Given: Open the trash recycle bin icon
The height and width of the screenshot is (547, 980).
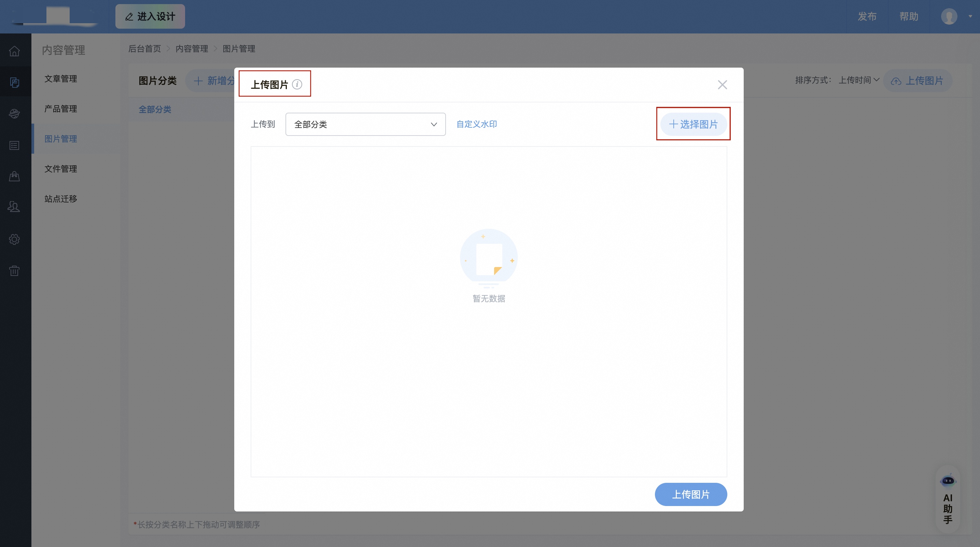Looking at the screenshot, I should 14,270.
